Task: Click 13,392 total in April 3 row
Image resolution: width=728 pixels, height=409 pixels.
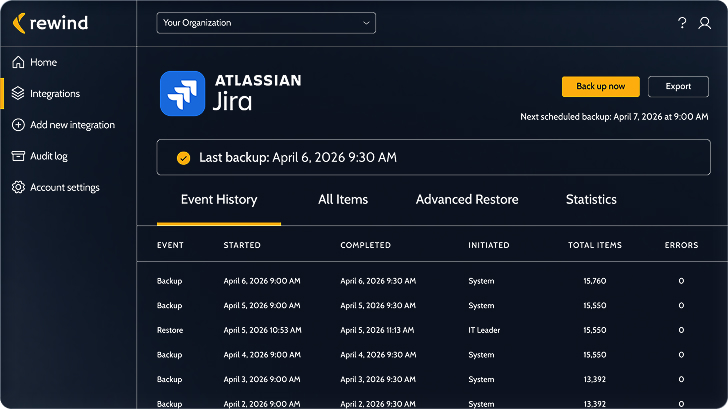Action: [595, 379]
